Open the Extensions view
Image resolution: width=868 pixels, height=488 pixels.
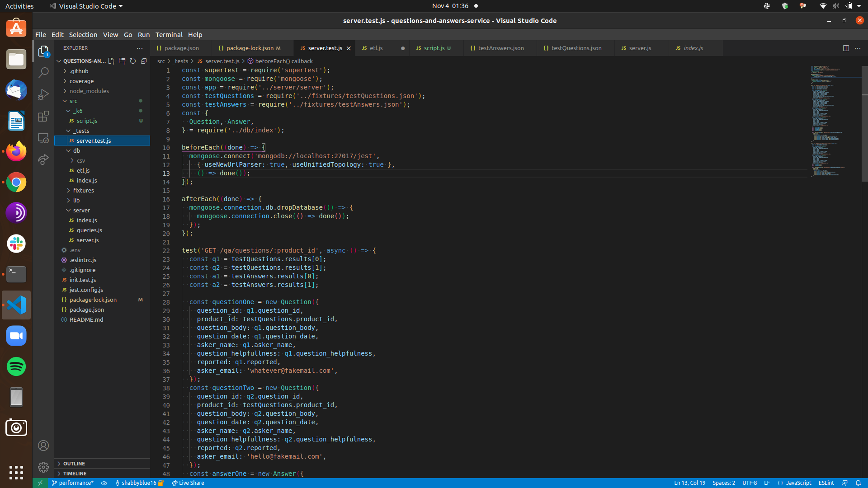pyautogui.click(x=43, y=116)
